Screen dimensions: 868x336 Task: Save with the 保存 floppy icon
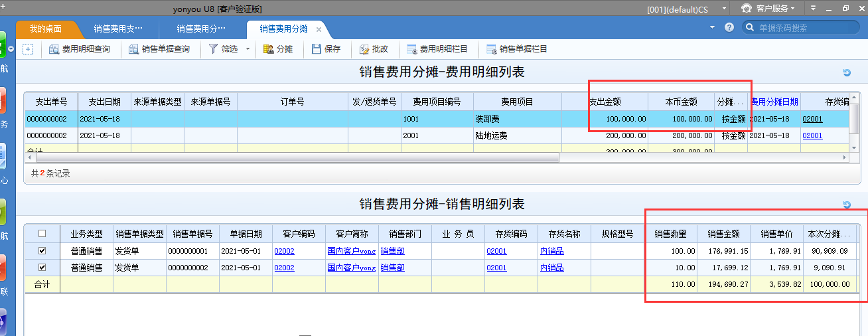pos(326,49)
